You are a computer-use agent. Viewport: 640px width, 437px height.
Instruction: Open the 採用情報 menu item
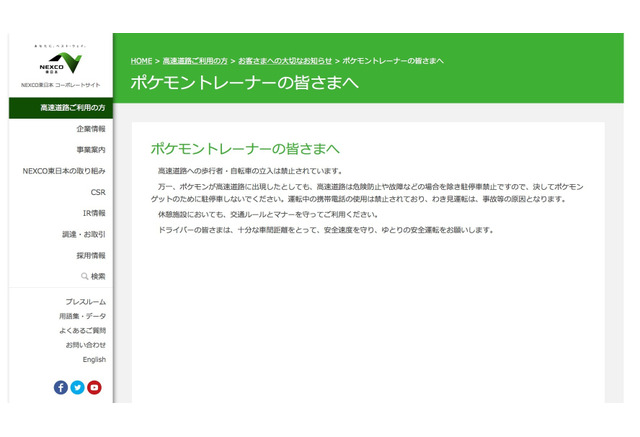pos(91,255)
